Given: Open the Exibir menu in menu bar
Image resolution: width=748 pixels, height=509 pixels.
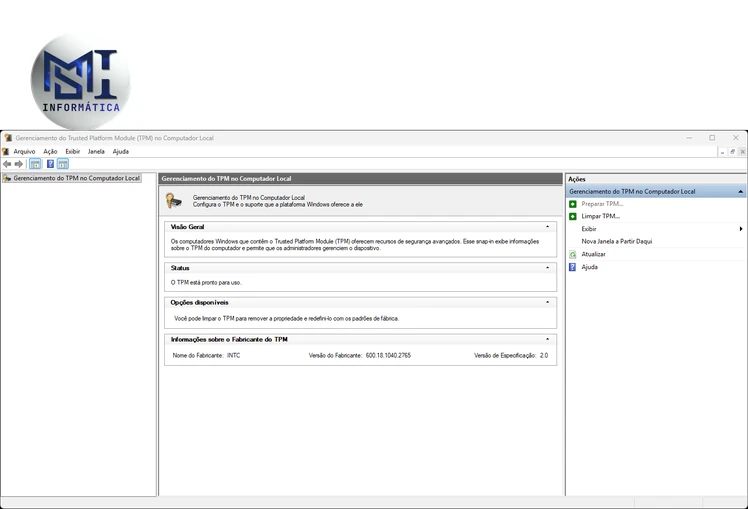Looking at the screenshot, I should coord(73,151).
